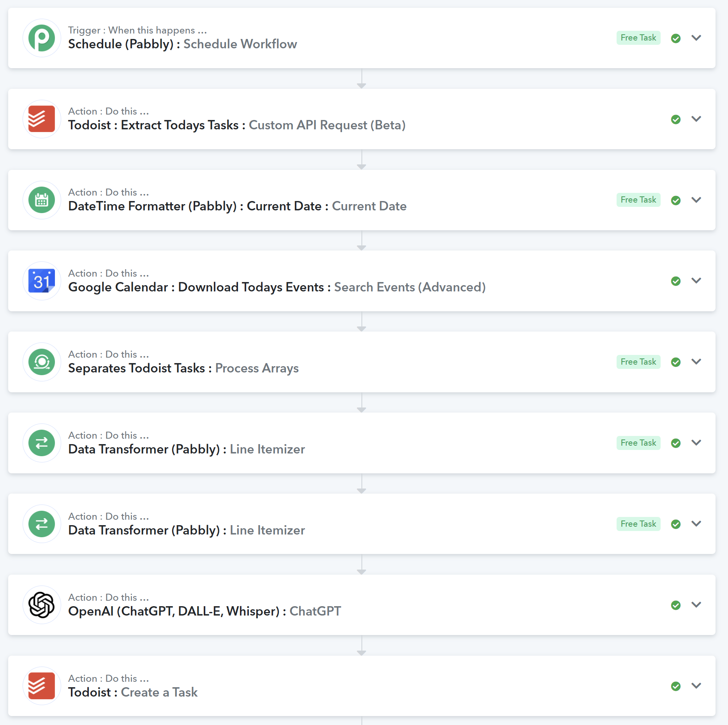Click green status checkmark on Process Arrays step
The height and width of the screenshot is (725, 728).
676,362
